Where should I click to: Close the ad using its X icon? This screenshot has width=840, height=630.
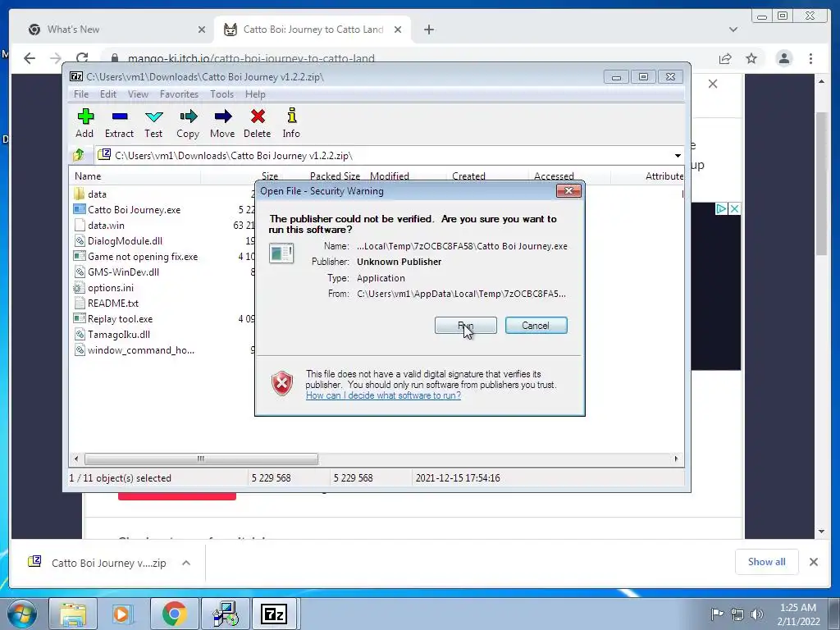734,209
